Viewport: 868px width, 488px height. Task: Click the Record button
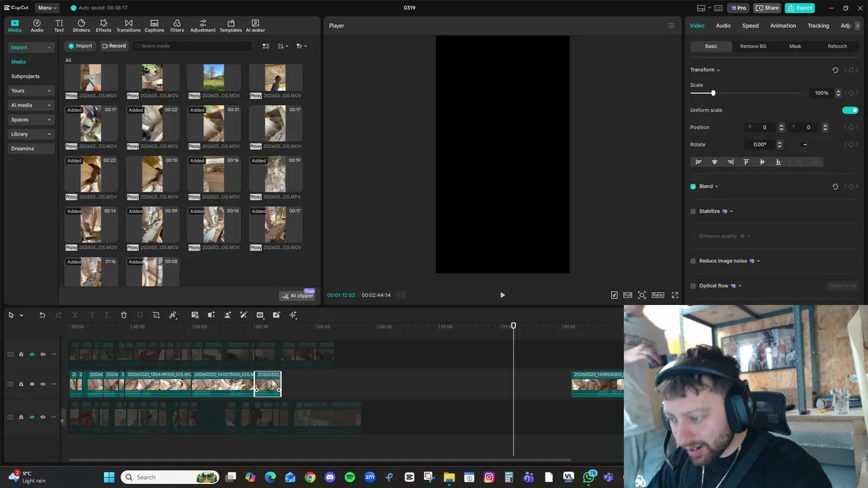coord(114,46)
